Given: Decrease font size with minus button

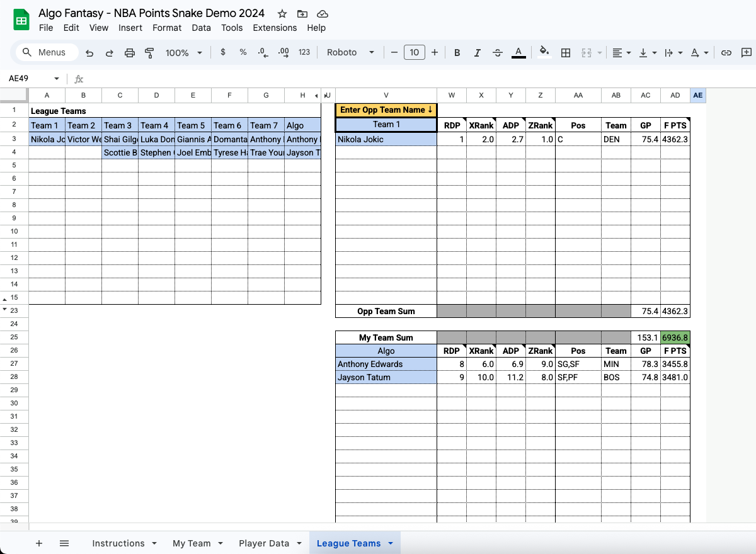Looking at the screenshot, I should tap(394, 52).
